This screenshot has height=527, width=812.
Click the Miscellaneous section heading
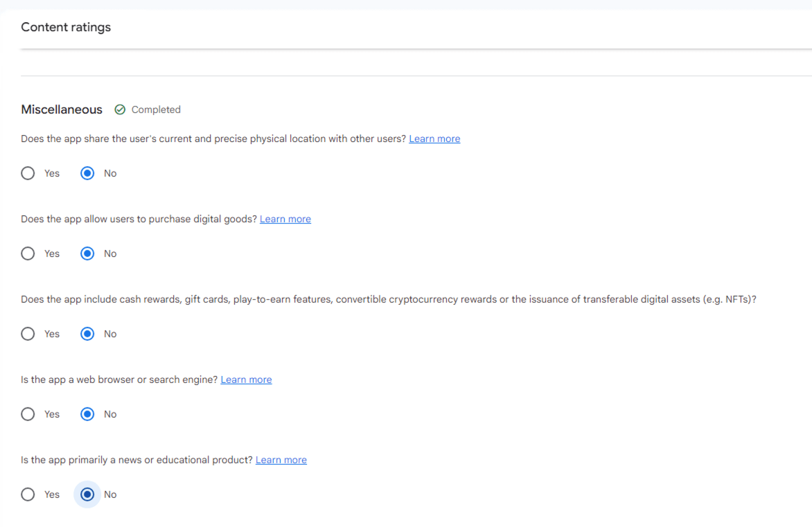pyautogui.click(x=62, y=109)
